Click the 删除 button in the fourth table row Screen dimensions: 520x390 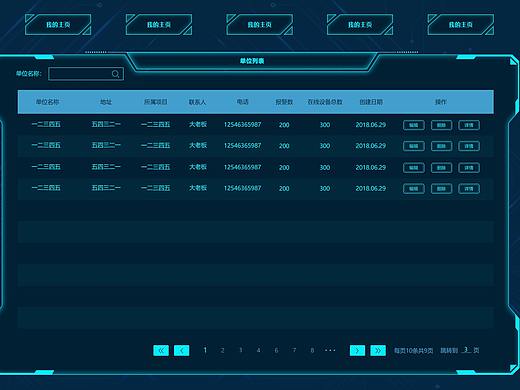441,189
